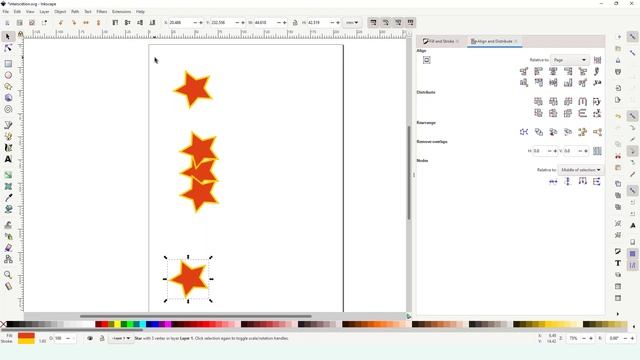Image resolution: width=640 pixels, height=360 pixels.
Task: Toggle width and height ratio lock
Action: (295, 23)
